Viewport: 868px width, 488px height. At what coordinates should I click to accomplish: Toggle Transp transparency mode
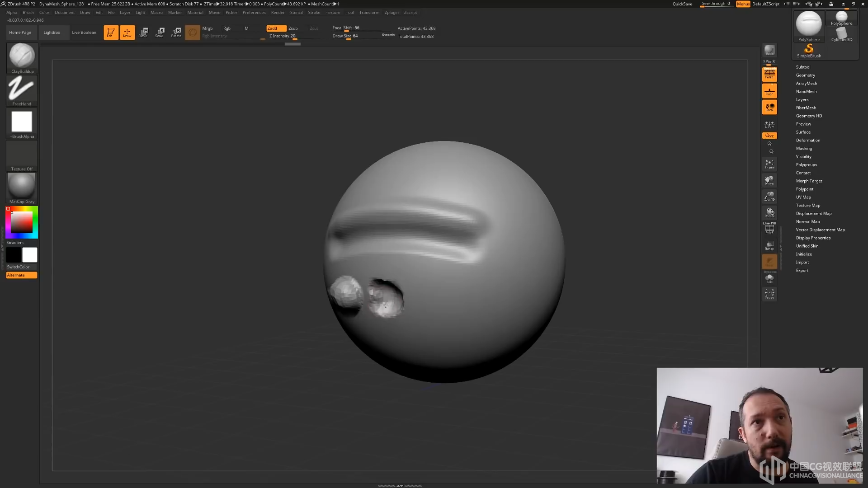click(x=769, y=245)
